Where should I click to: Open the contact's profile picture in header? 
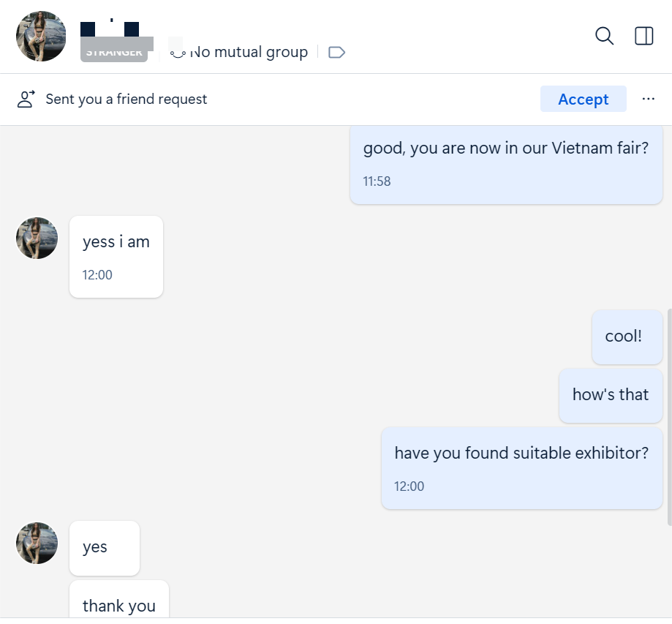pos(41,37)
